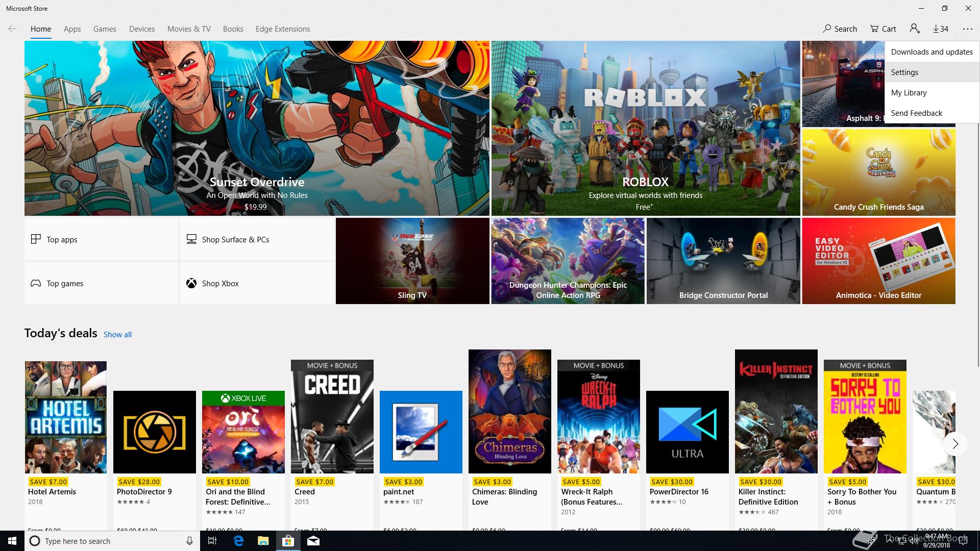Image resolution: width=980 pixels, height=551 pixels.
Task: Open the Animotica Video Editor tile
Action: [x=878, y=261]
